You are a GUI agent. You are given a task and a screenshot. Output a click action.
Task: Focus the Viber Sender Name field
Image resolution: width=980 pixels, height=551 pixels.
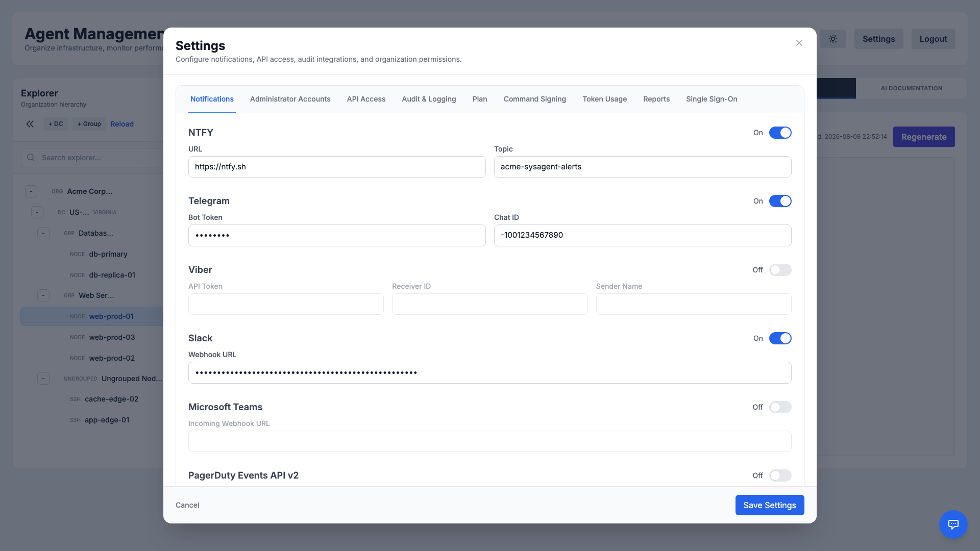coord(694,304)
